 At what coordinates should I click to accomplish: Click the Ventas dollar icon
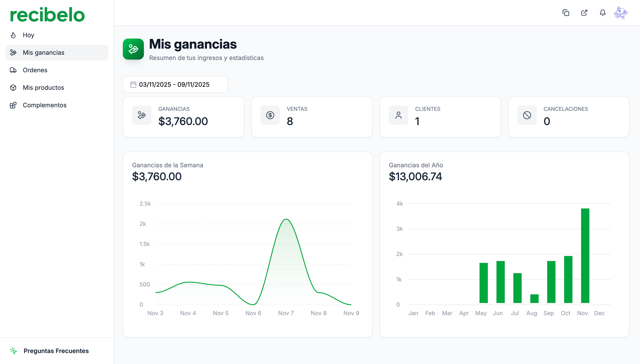click(270, 115)
